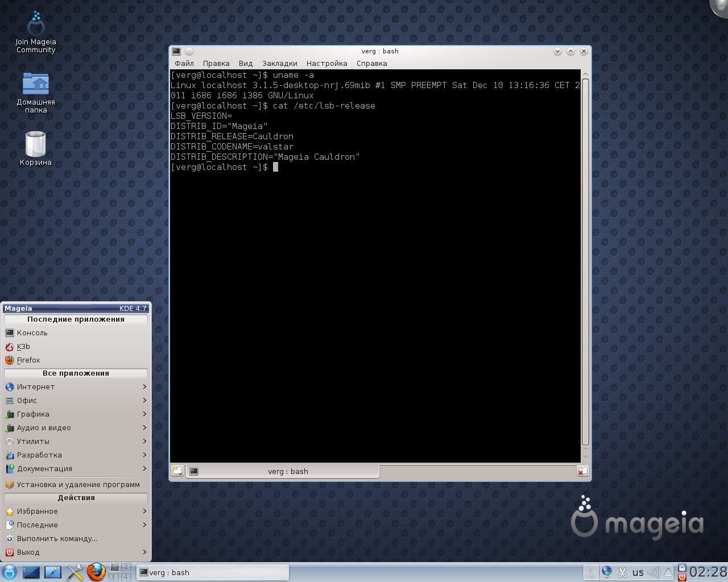This screenshot has width=728, height=582.
Task: Open the Закладки menu in Konsole
Action: coord(279,64)
